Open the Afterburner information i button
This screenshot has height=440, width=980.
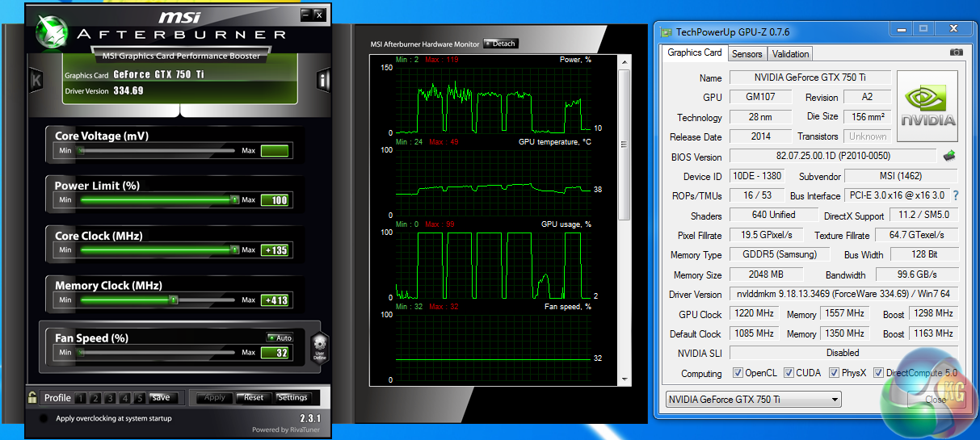click(324, 81)
